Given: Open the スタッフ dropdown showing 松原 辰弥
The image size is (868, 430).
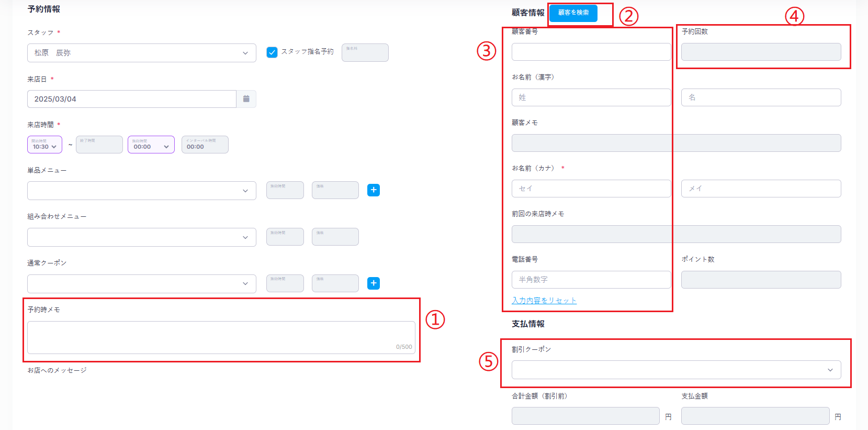Looking at the screenshot, I should 141,53.
